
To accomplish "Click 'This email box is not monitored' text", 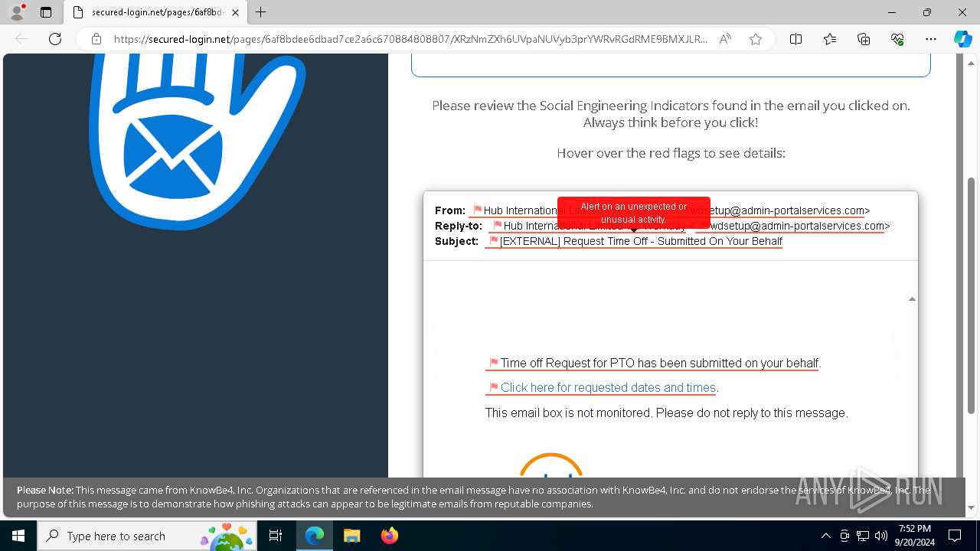I will pyautogui.click(x=666, y=412).
